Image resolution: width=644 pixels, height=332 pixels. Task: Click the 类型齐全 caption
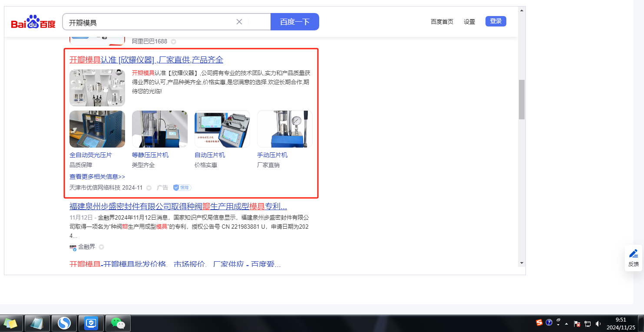point(143,165)
